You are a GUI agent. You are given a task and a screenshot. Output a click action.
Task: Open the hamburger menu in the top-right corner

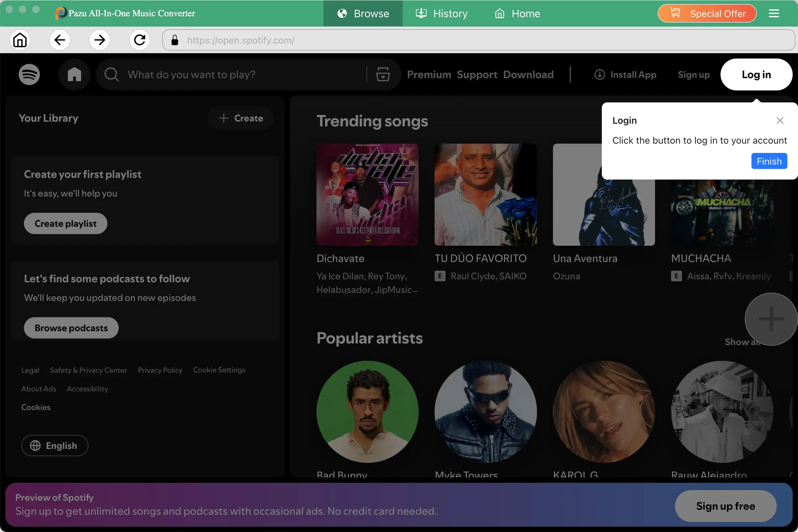775,13
